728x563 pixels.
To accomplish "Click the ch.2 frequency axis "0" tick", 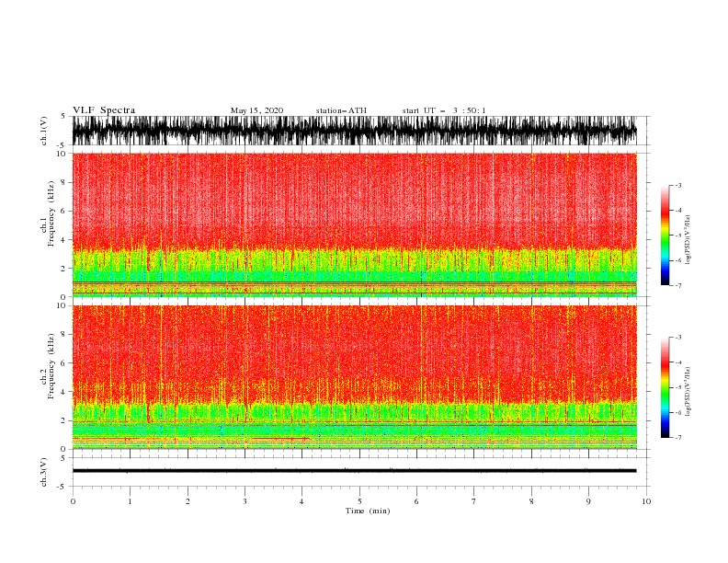I will (x=63, y=449).
